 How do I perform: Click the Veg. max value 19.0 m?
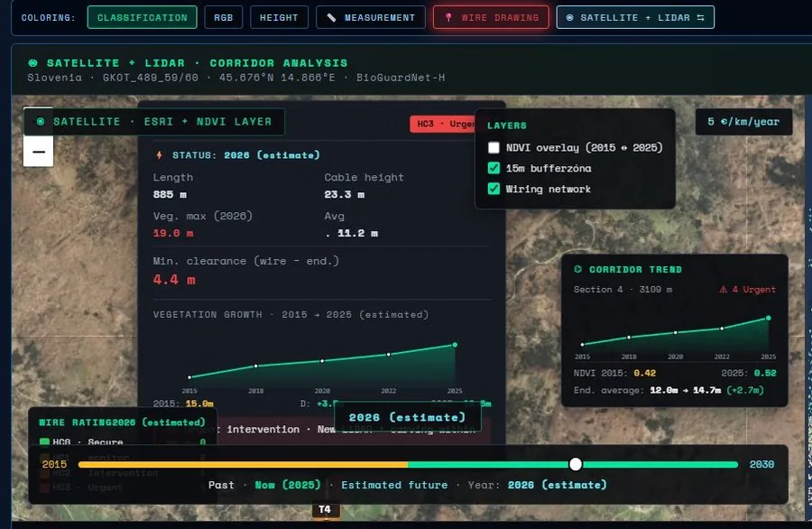point(173,233)
